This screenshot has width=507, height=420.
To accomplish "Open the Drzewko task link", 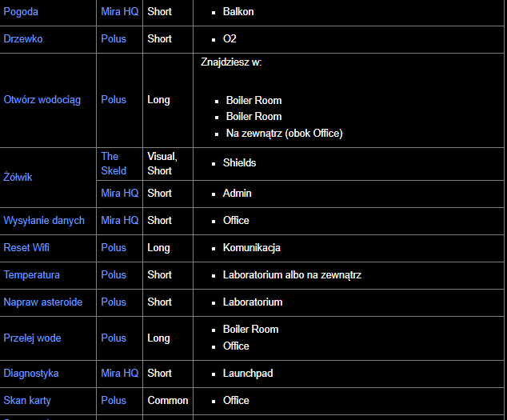I will [x=23, y=39].
